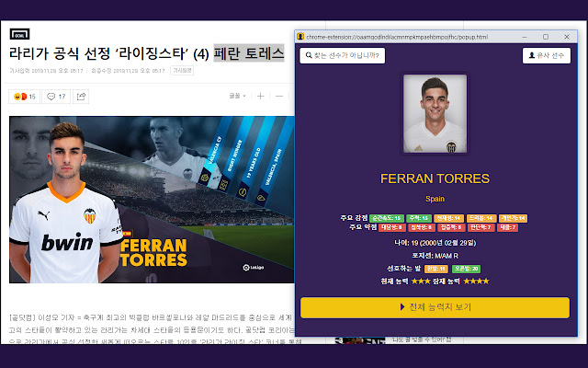Image resolution: width=588 pixels, height=368 pixels.
Task: Click the 전체 능력치 보기 yellow button
Action: [435, 307]
